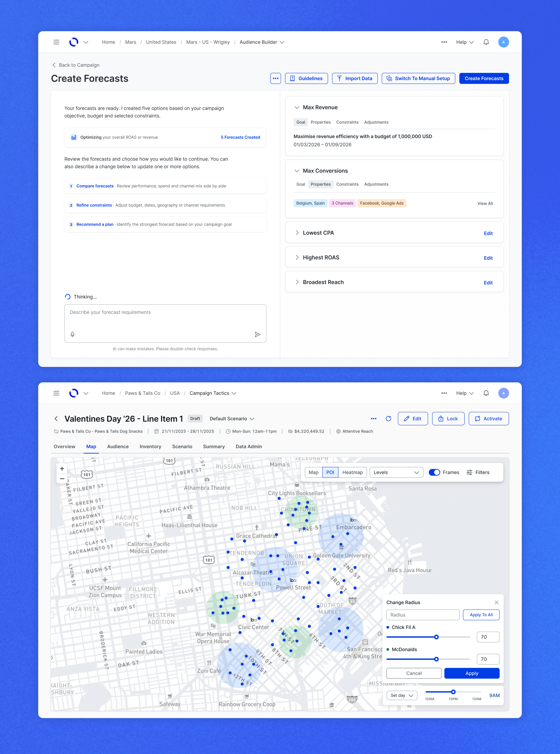
Task: Click the microphone icon in forecast prompt
Action: coord(73,335)
